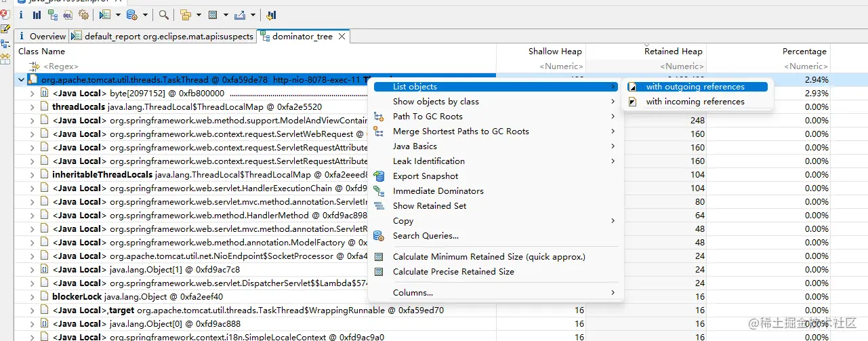Image resolution: width=868 pixels, height=341 pixels.
Task: Open thread overview gear icon
Action: (83, 14)
